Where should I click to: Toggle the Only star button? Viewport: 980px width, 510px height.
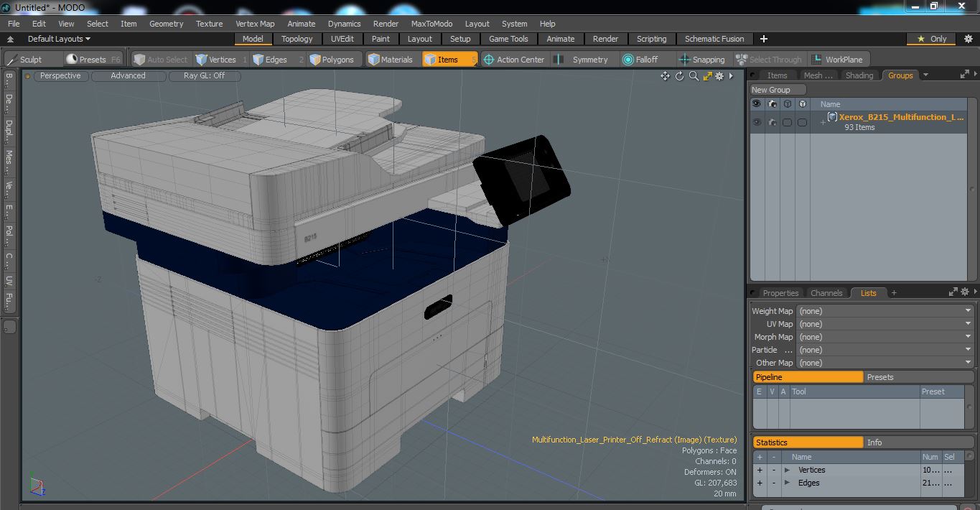931,39
